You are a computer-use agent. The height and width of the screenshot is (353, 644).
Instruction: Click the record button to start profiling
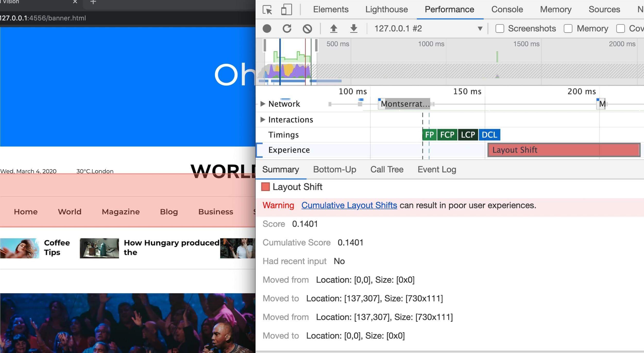(x=267, y=29)
